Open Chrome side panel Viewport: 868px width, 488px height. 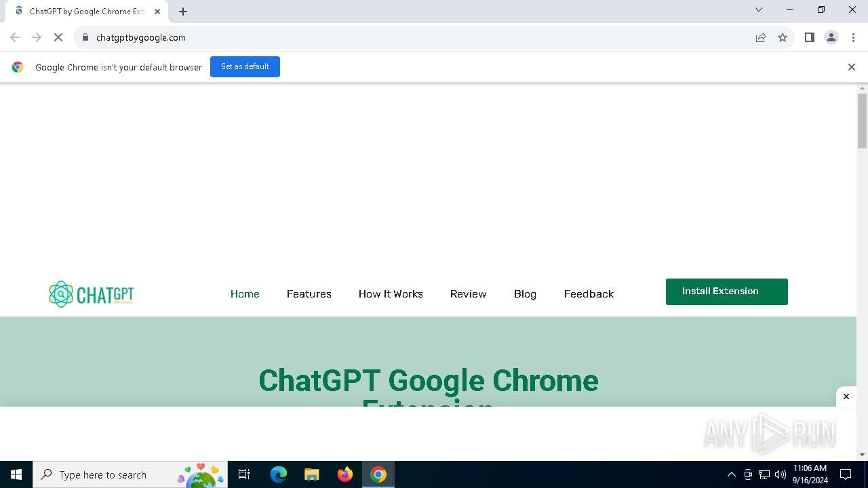pyautogui.click(x=810, y=37)
